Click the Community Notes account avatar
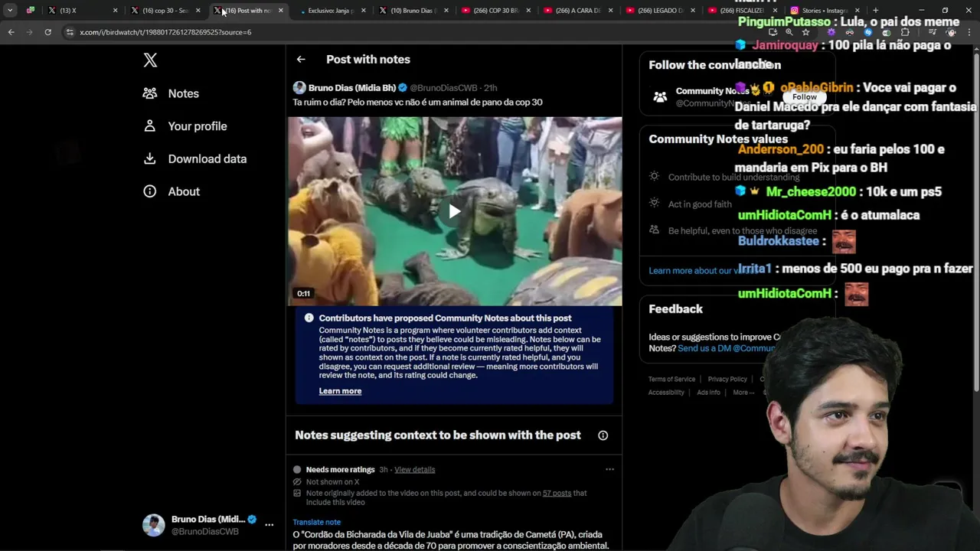The image size is (980, 551). coord(660,97)
